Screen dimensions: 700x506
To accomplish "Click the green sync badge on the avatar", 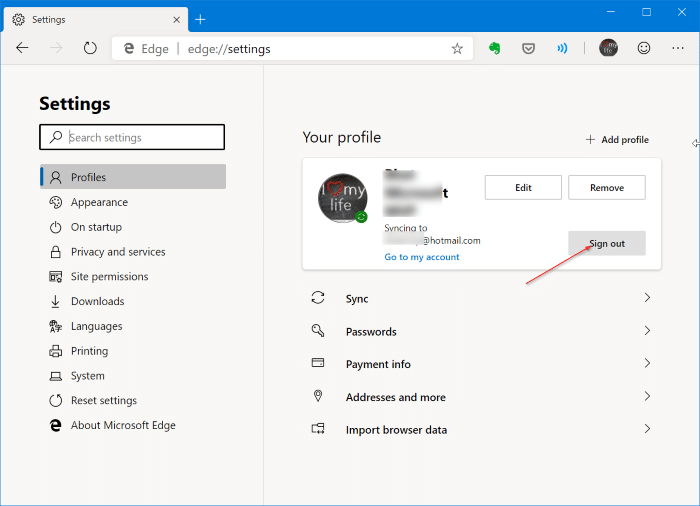I will (361, 217).
